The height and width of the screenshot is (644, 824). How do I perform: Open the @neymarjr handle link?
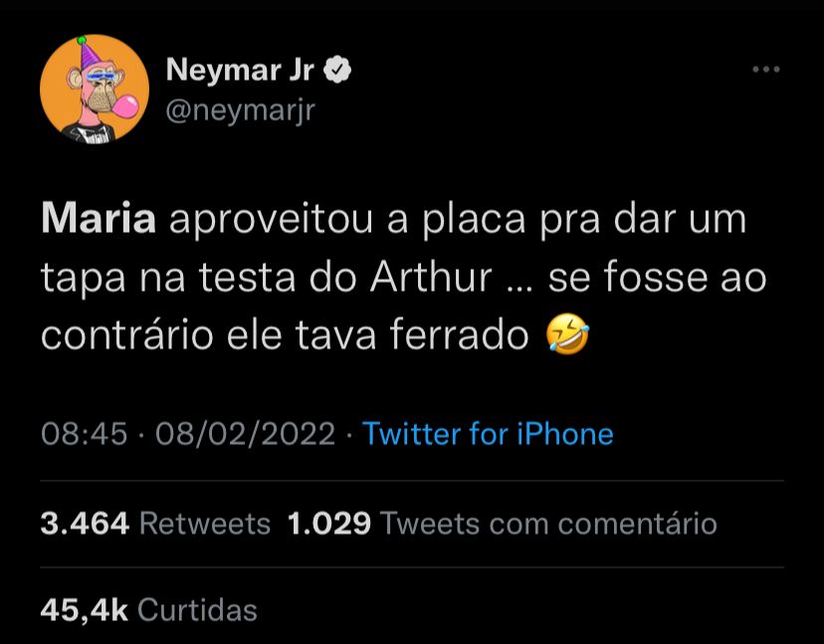238,108
